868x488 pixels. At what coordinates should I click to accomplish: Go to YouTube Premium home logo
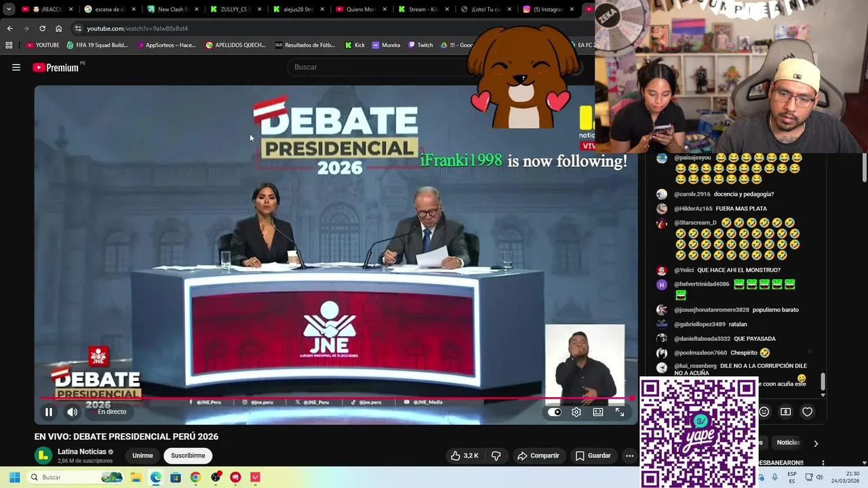pyautogui.click(x=56, y=67)
